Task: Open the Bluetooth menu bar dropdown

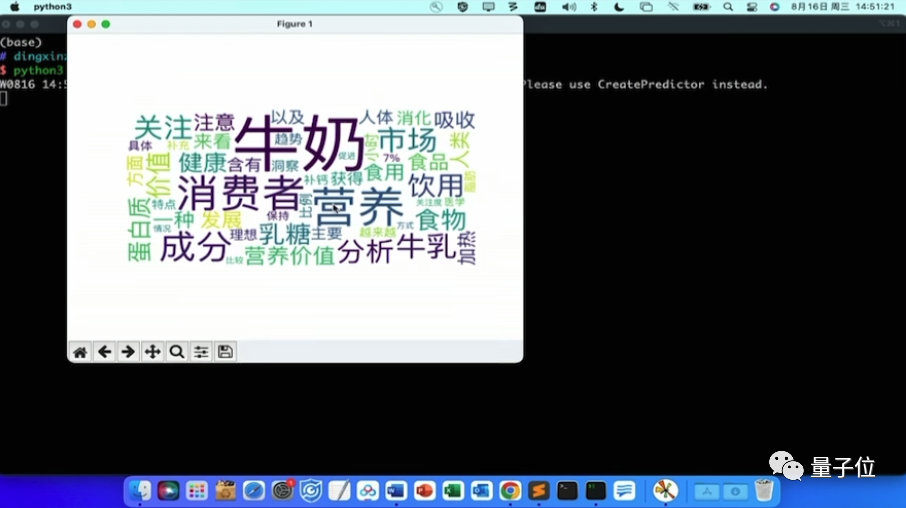Action: coord(594,6)
